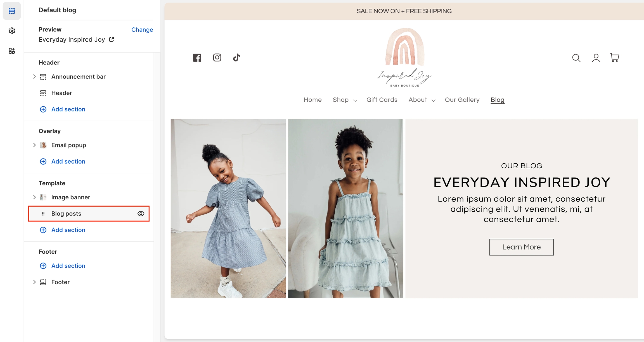Expand the Footer section
644x342 pixels.
tap(34, 282)
